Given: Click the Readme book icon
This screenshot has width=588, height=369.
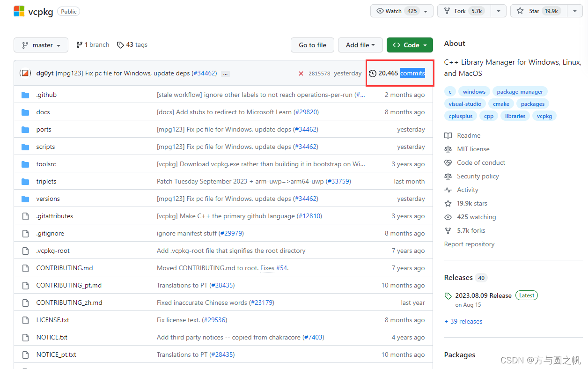Looking at the screenshot, I should pyautogui.click(x=448, y=135).
